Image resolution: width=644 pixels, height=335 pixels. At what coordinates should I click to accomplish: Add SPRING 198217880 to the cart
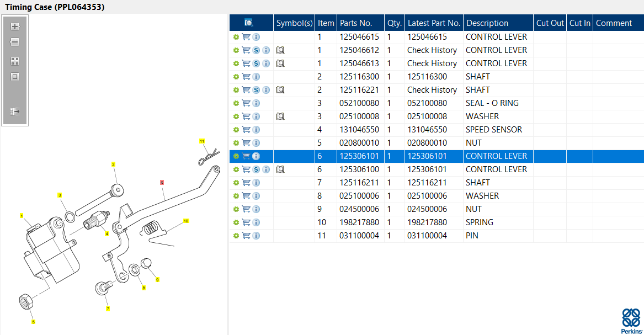click(x=246, y=222)
